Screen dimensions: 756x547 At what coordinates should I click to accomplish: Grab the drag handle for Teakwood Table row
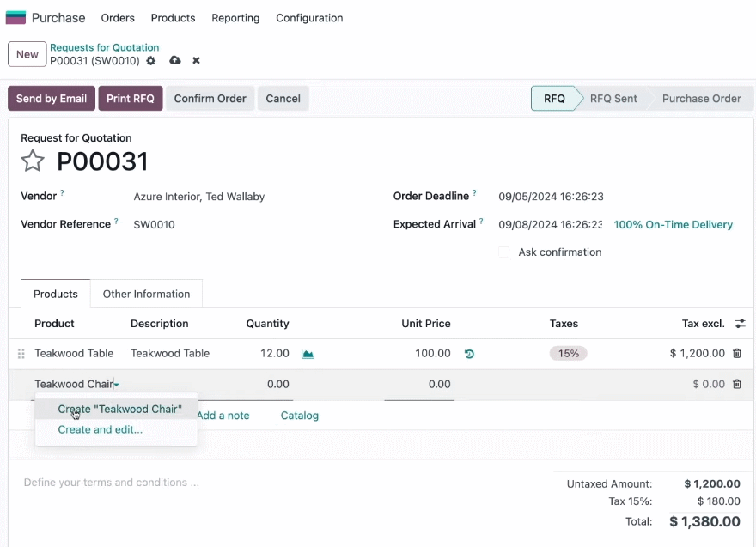pos(21,354)
